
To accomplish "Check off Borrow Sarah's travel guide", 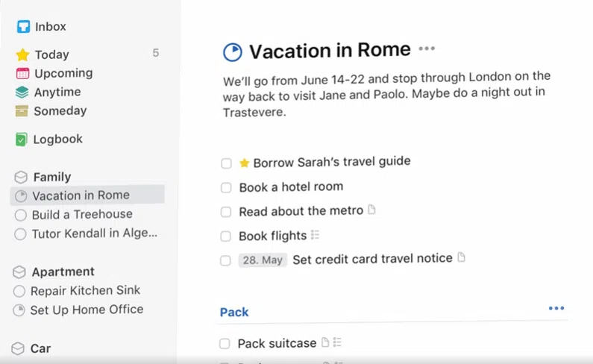I will coord(226,163).
